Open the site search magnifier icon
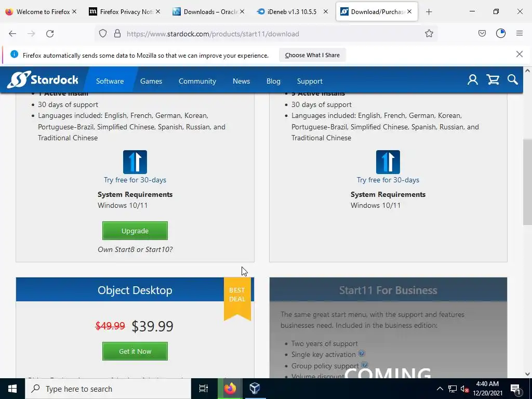 coord(513,80)
